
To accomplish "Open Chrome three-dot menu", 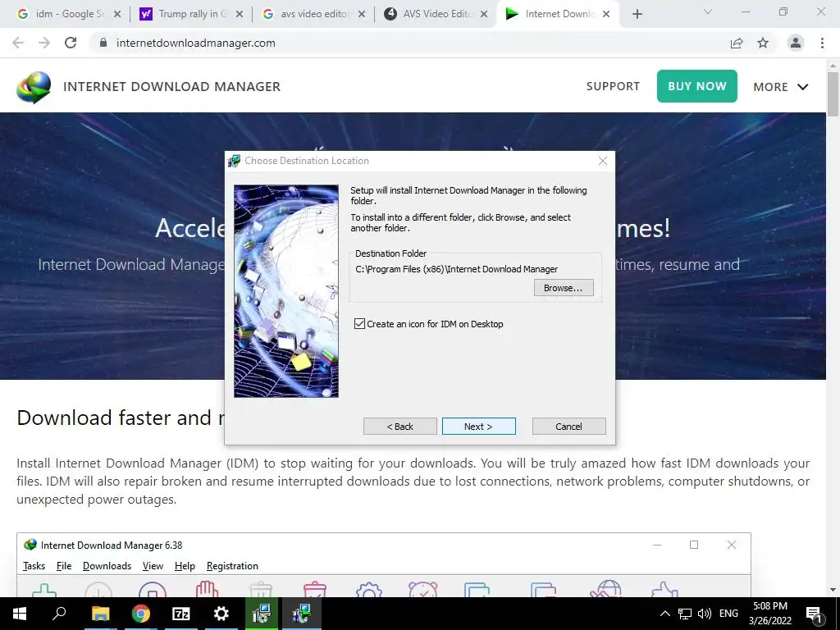I will pyautogui.click(x=822, y=43).
